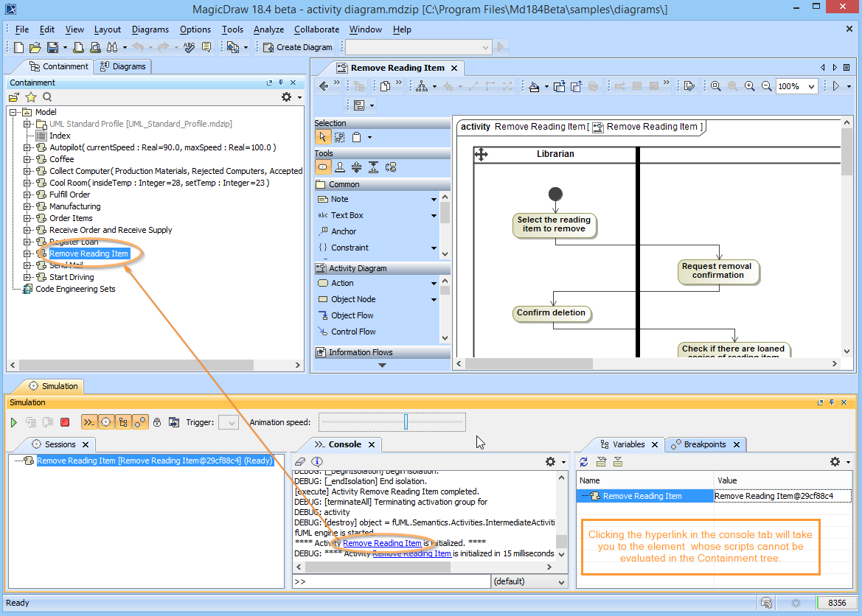862x616 pixels.
Task: Clear console using the eraser icon
Action: tap(301, 461)
